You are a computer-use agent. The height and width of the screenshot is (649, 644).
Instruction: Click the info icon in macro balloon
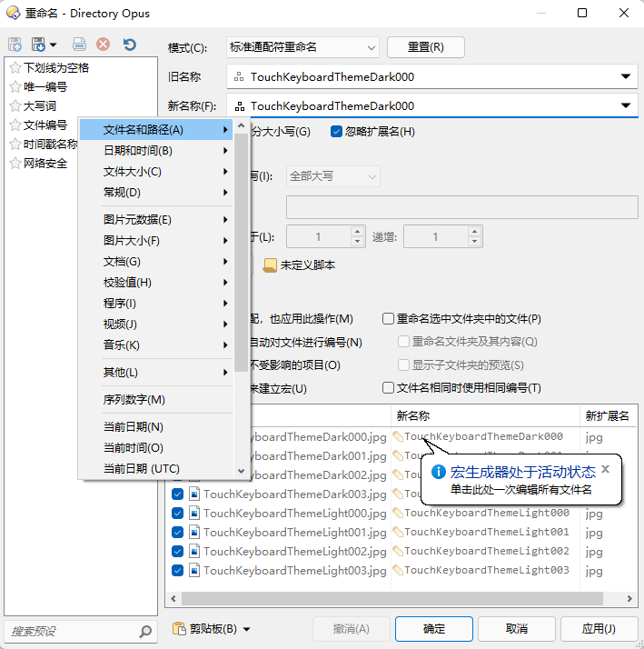coord(439,472)
